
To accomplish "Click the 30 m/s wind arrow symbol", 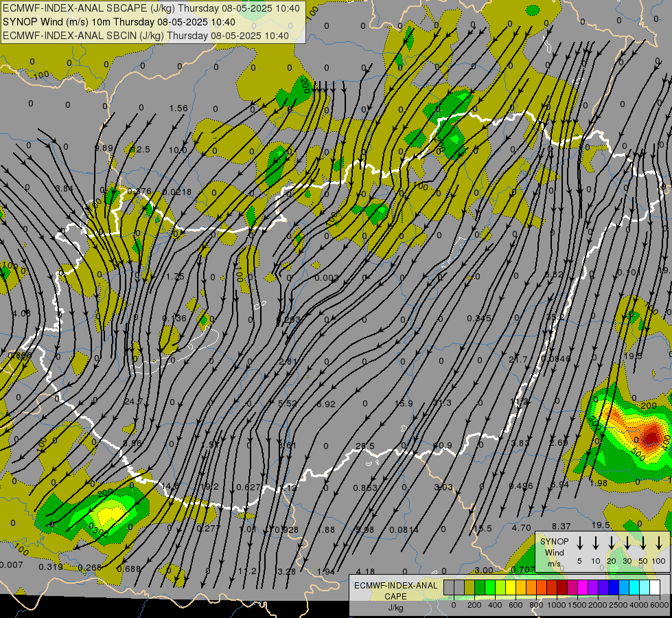I will pyautogui.click(x=627, y=543).
